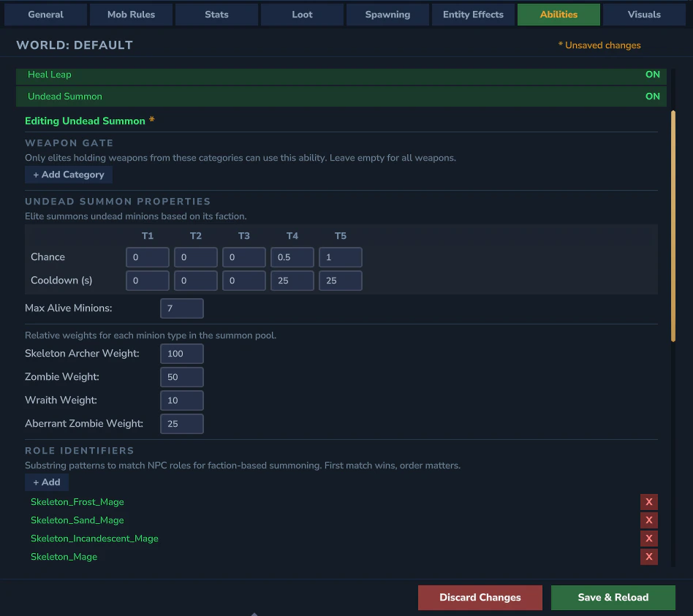Click the Add Category button

[69, 175]
